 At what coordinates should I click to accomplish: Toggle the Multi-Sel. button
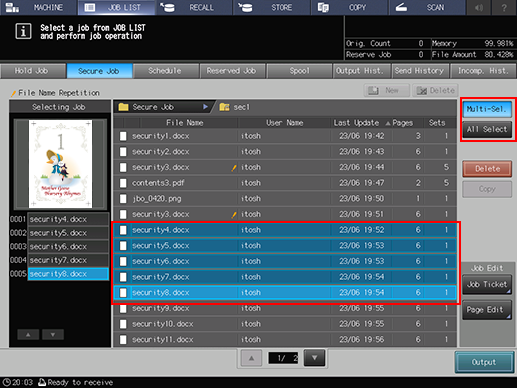(487, 109)
